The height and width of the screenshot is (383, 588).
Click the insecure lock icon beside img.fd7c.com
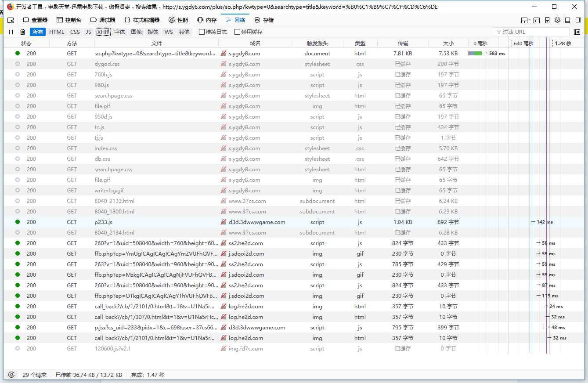tap(224, 349)
